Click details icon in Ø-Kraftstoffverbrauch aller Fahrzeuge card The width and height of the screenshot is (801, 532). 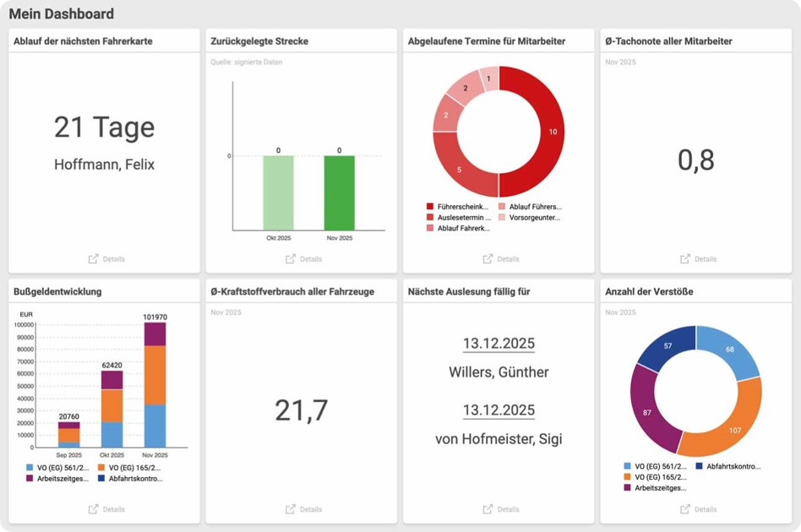click(291, 509)
